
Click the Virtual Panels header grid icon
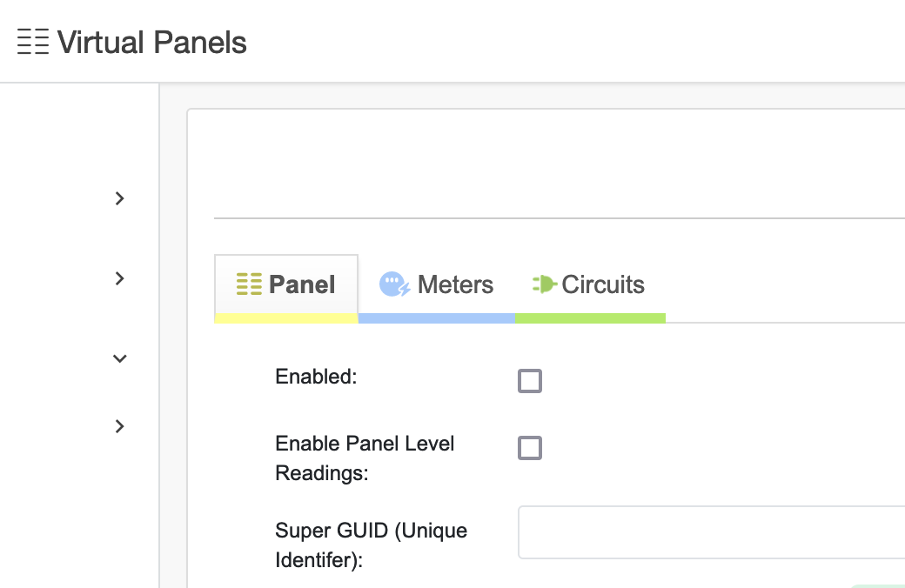(x=33, y=42)
